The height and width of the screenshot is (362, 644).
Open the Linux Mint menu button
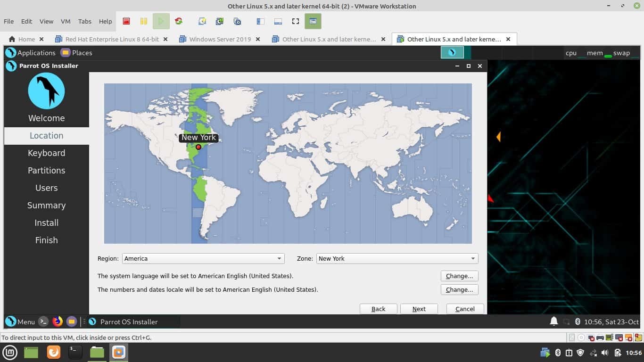click(10, 352)
